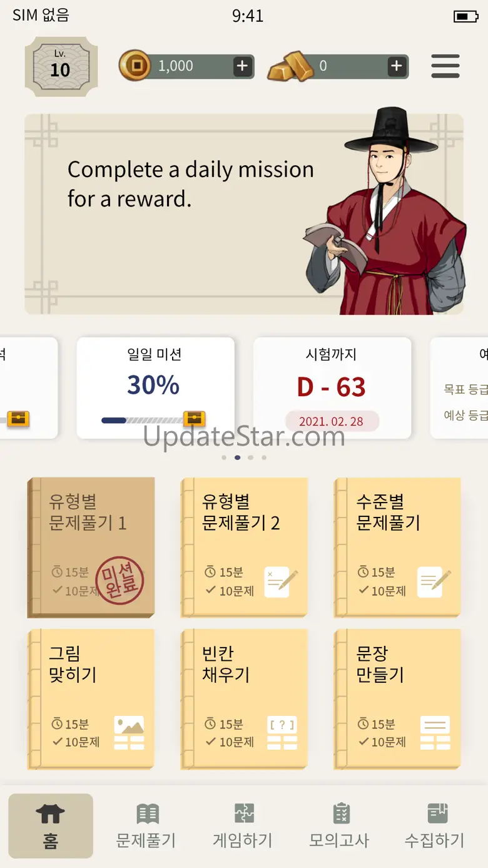This screenshot has width=488, height=868.
Task: Tap the Lv. 10 level badge
Action: pyautogui.click(x=61, y=66)
